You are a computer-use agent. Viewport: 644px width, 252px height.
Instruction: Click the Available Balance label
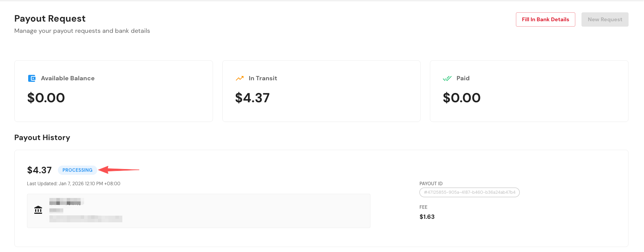point(68,78)
